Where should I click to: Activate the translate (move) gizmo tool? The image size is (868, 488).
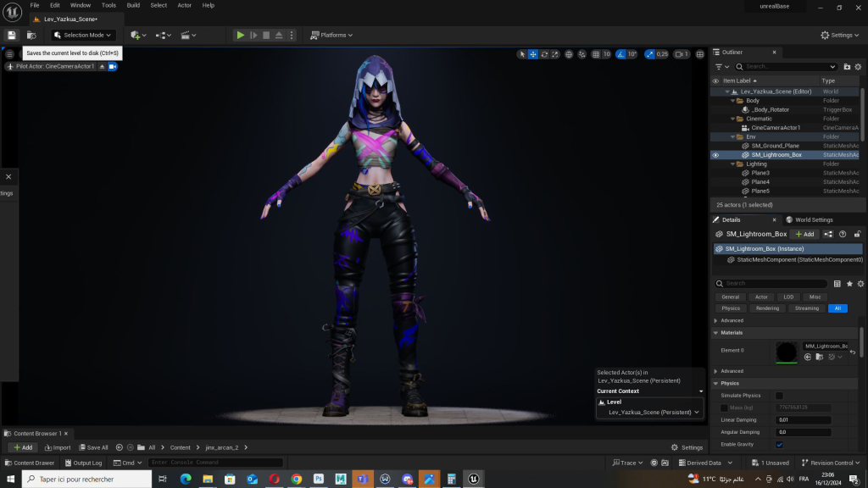tap(532, 54)
